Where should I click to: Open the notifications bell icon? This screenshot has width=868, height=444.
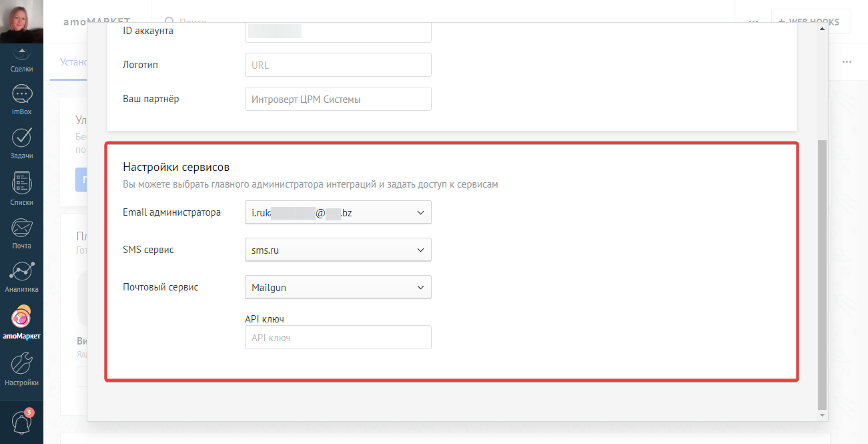click(22, 421)
